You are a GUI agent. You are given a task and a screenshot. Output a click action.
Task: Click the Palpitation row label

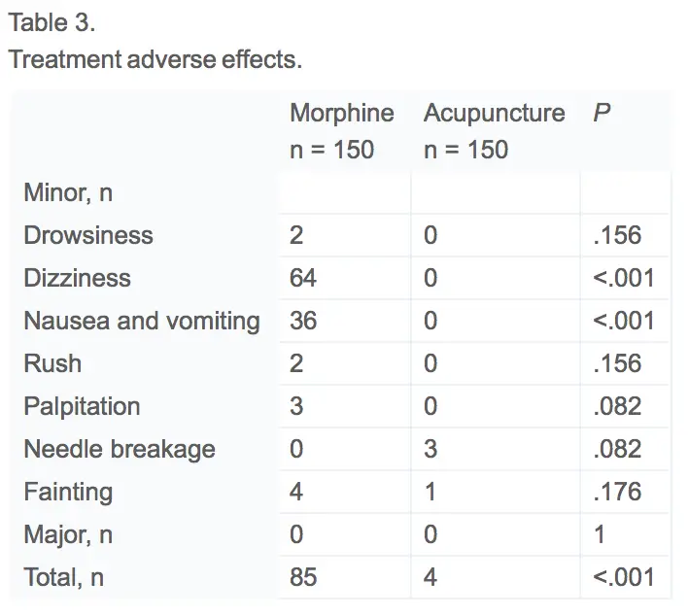pos(82,406)
